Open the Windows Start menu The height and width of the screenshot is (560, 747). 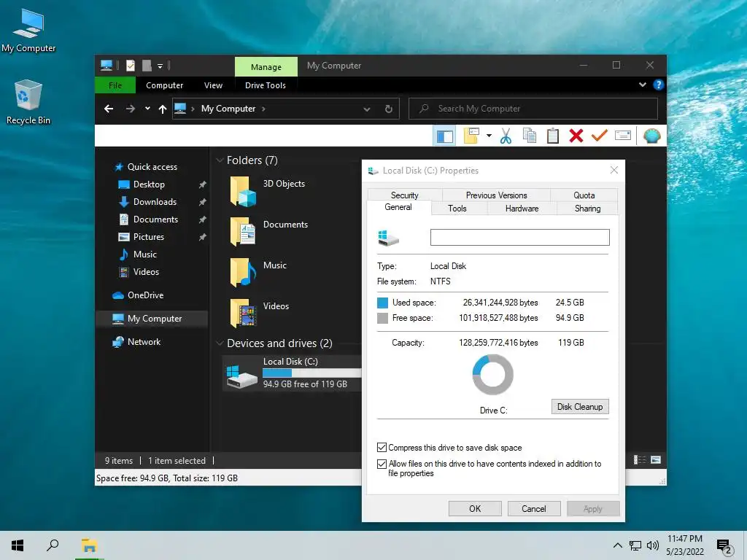click(x=18, y=545)
